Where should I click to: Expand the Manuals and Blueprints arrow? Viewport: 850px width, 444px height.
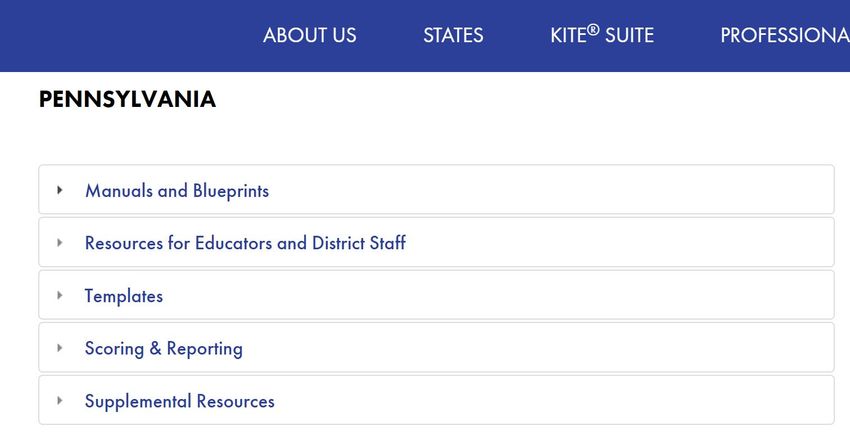point(60,190)
